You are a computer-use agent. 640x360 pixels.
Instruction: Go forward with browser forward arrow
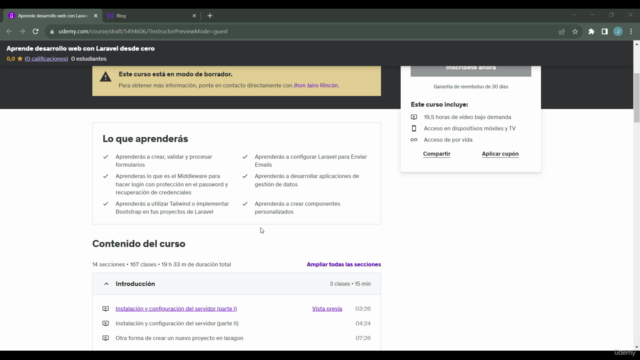tap(22, 31)
